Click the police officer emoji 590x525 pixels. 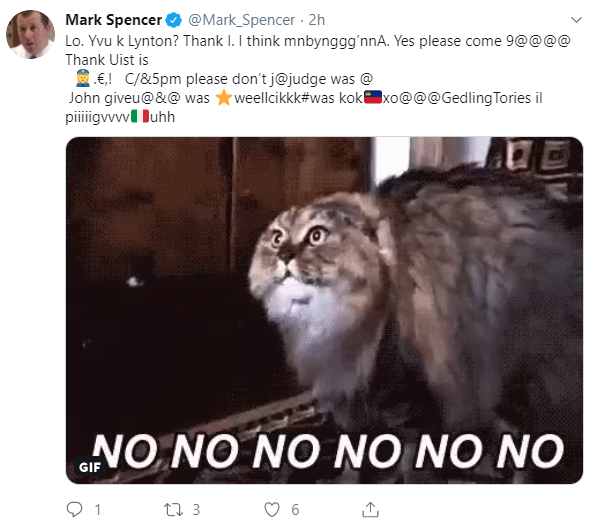[83, 78]
